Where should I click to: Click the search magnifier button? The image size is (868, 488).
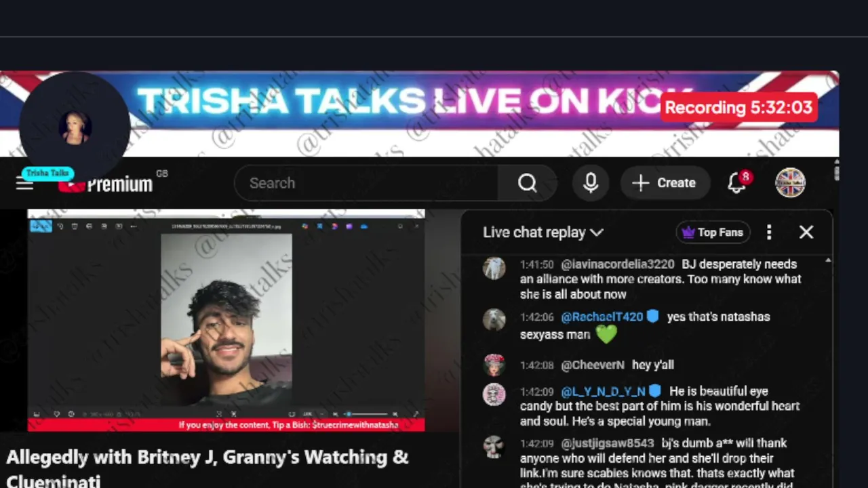pos(528,183)
